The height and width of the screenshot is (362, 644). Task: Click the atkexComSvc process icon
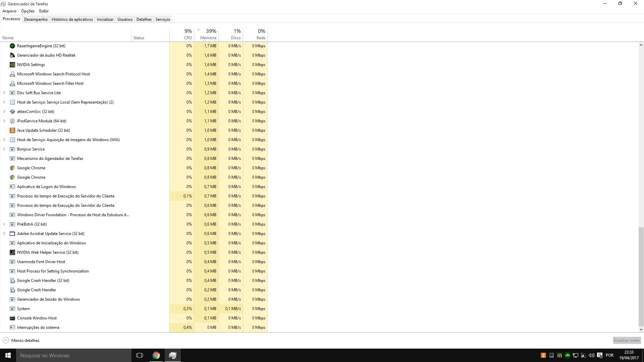12,112
